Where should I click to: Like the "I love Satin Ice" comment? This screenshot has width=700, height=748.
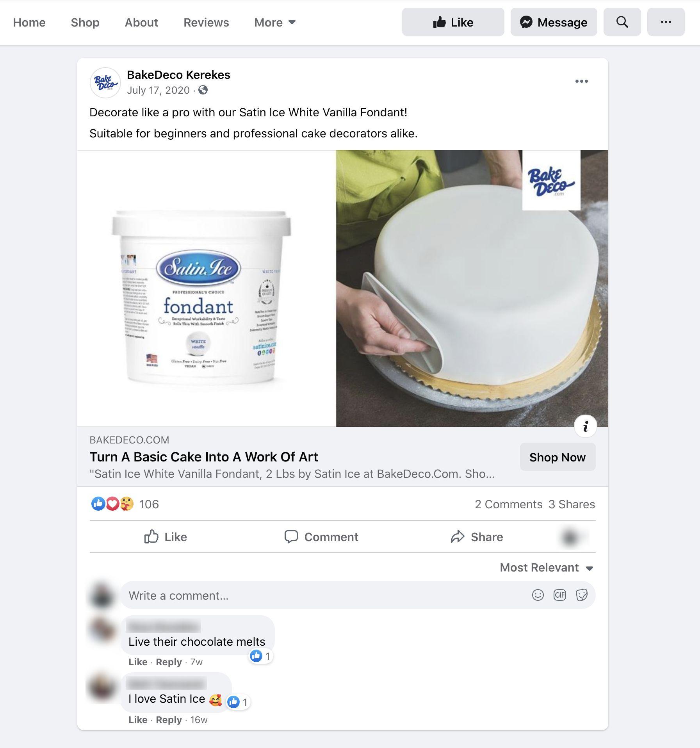138,720
